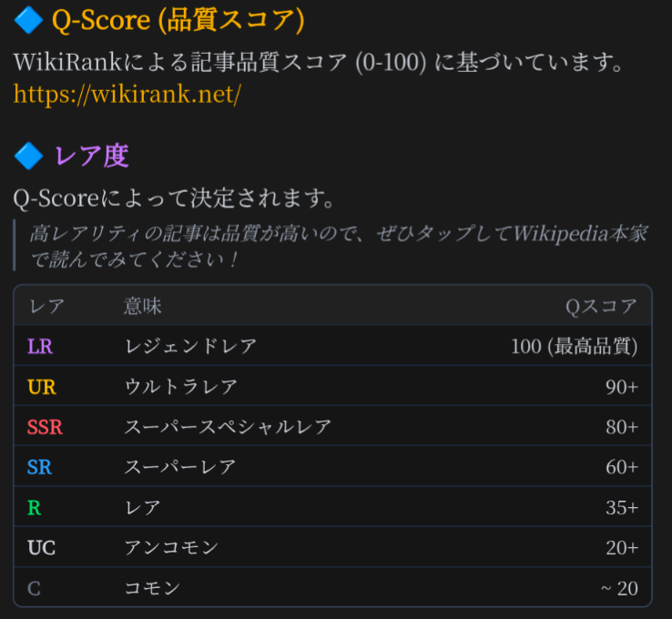Select the purple LR rarity label
672x619 pixels.
point(41,346)
